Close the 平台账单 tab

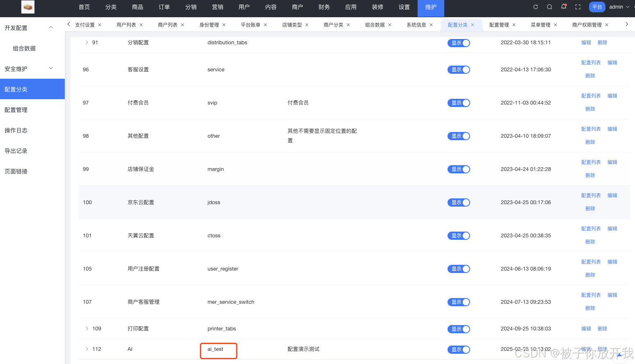point(265,25)
